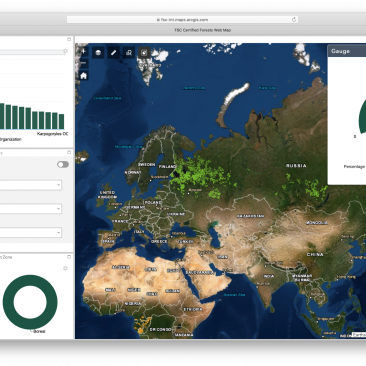The width and height of the screenshot is (366, 366).
Task: Click the INDIA map label
Action: [269, 276]
